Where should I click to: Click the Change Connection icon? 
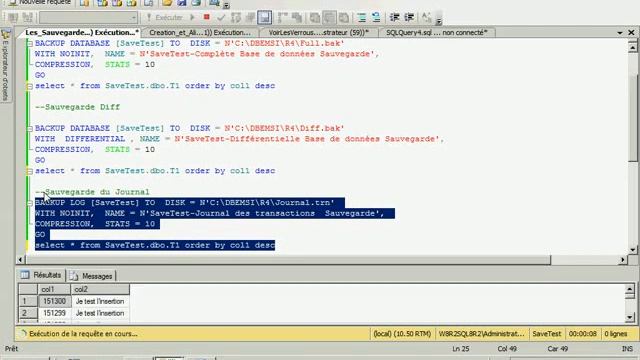28,18
